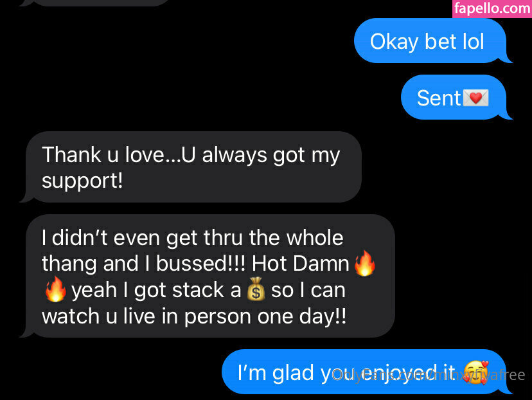Tap the smiling face with hearts emoji

[x=477, y=372]
